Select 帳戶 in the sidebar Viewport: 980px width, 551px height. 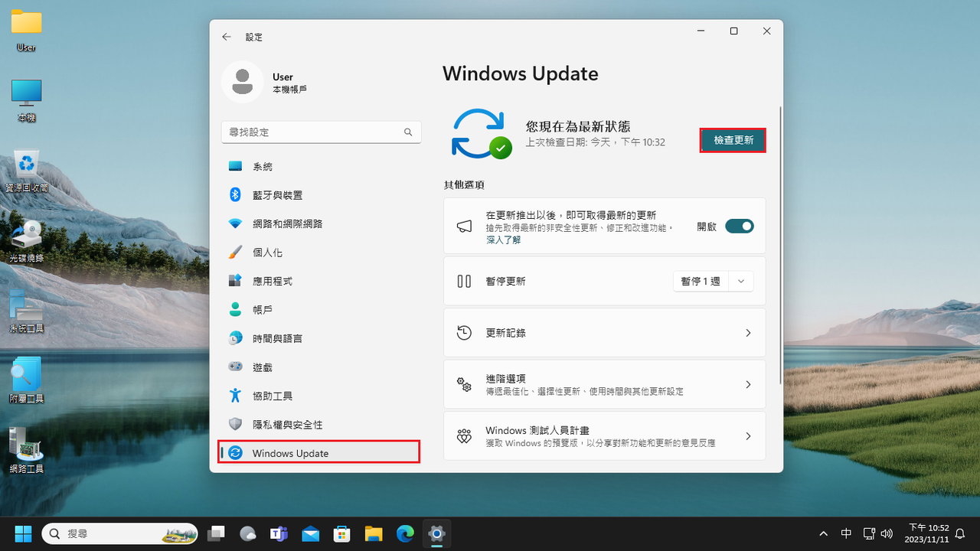point(321,309)
